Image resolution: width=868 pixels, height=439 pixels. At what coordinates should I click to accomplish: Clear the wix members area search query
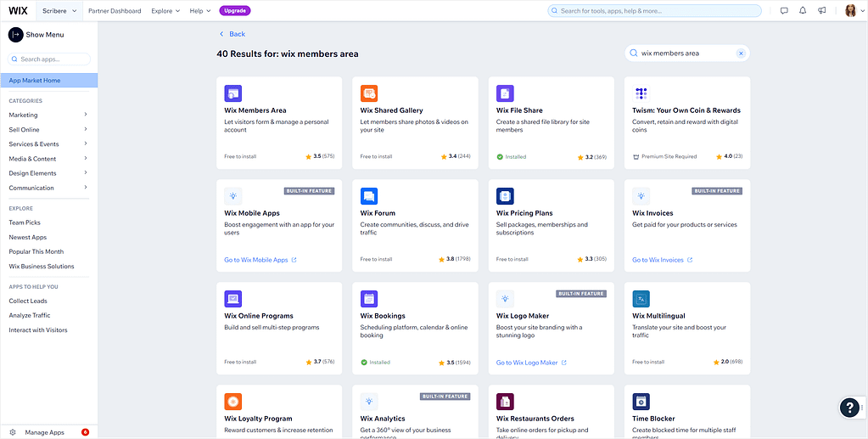click(x=741, y=53)
